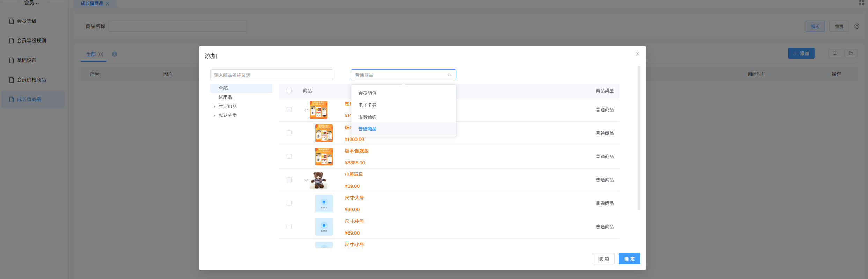The image size is (868, 279).
Task: Click 取消 to cancel dialog
Action: click(x=603, y=259)
